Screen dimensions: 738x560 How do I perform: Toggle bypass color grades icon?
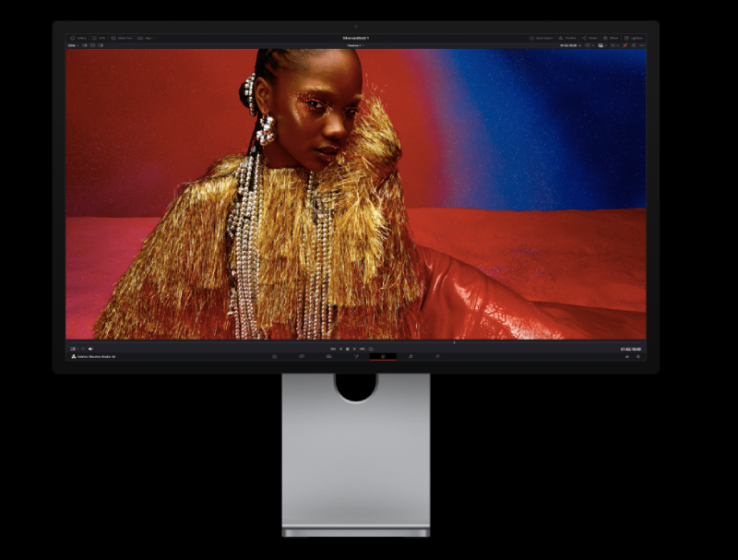(625, 44)
